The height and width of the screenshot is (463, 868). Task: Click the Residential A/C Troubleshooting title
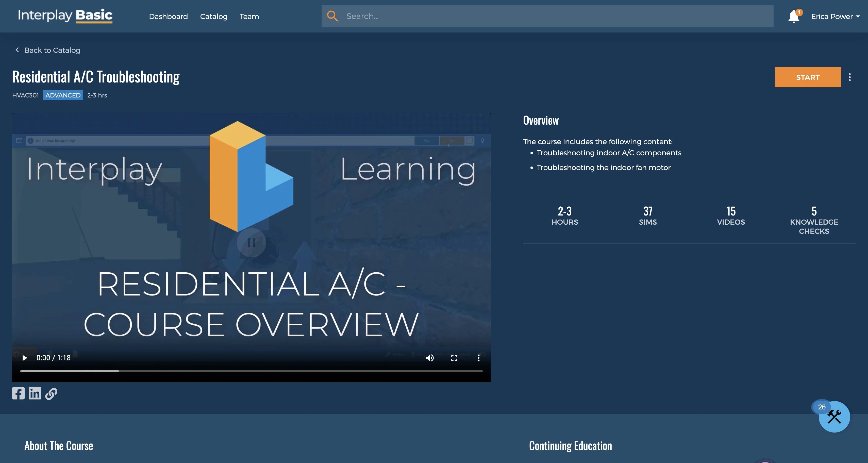tap(96, 76)
